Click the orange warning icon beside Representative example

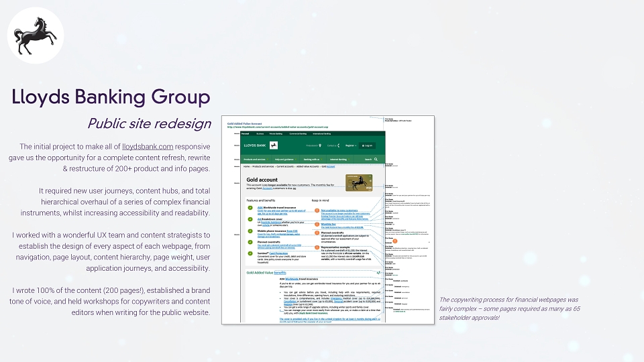pyautogui.click(x=317, y=247)
